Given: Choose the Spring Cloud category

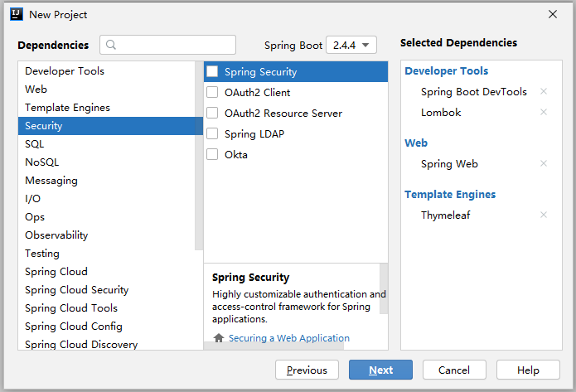Looking at the screenshot, I should point(56,272).
